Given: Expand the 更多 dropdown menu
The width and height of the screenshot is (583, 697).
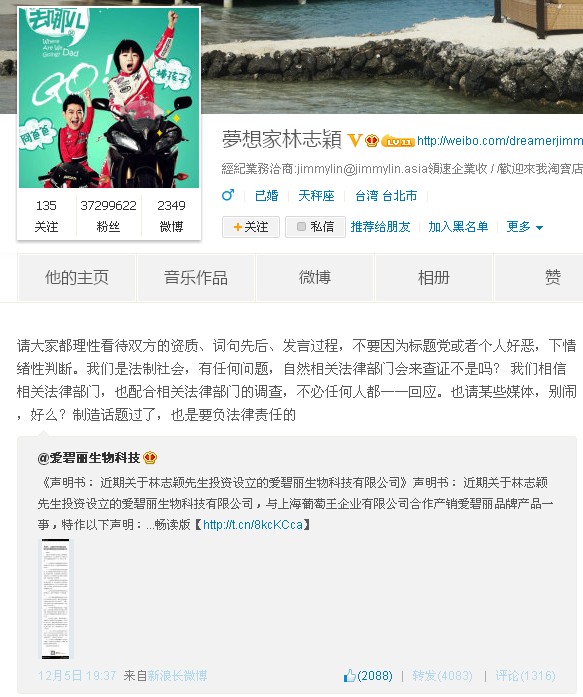Looking at the screenshot, I should click(525, 227).
